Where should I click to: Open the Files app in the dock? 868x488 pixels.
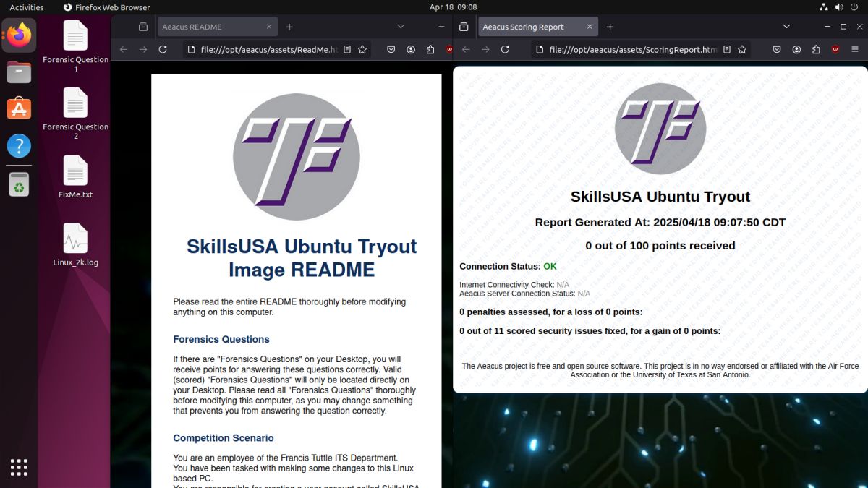19,72
